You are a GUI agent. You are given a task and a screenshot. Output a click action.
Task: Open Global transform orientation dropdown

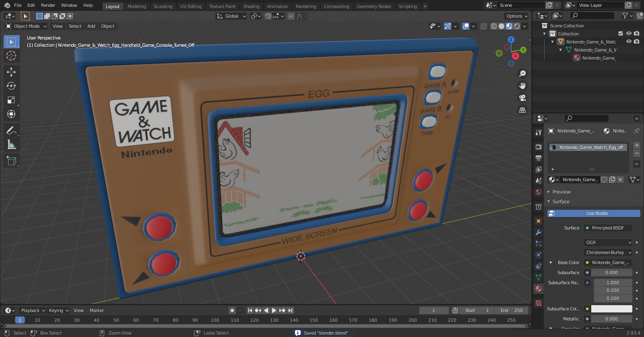point(231,16)
